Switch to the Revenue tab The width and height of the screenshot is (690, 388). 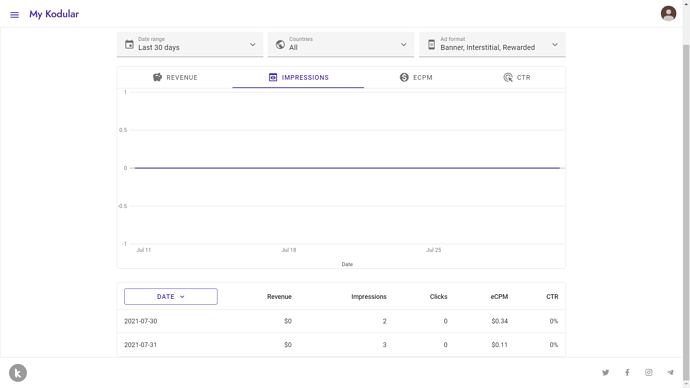(x=175, y=77)
